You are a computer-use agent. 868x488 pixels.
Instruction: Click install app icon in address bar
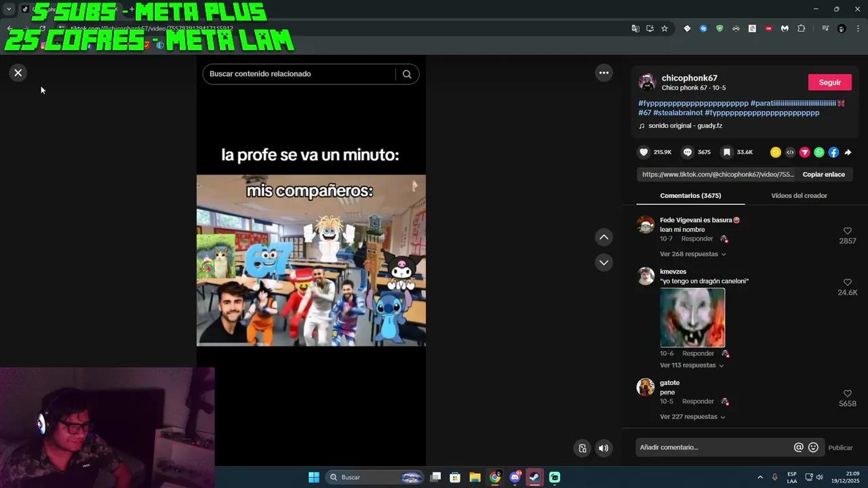click(x=650, y=28)
